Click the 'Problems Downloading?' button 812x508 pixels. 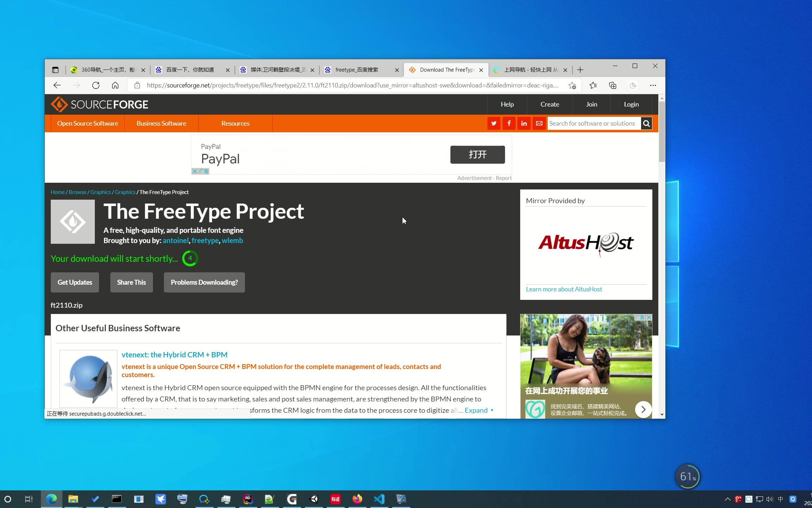point(204,282)
